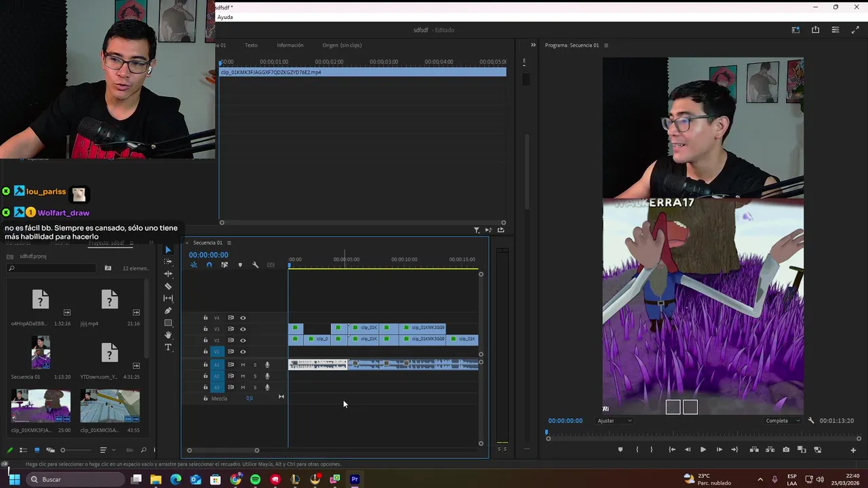Switch Project panel to icon view
Screen dimensions: 868x488
pos(37,450)
